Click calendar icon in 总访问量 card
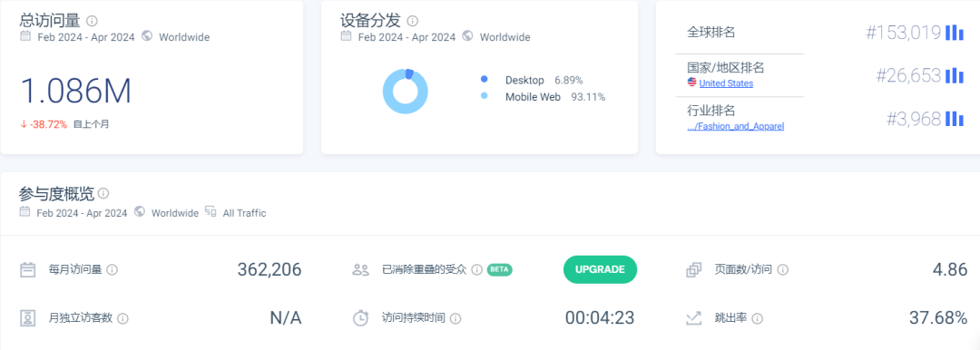This screenshot has height=350, width=980. 25,36
